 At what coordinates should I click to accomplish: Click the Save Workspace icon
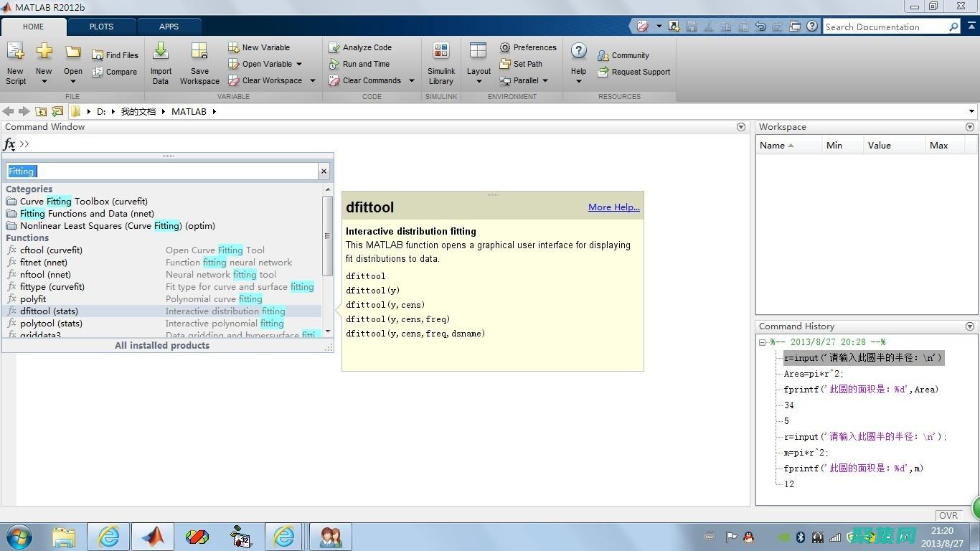(199, 52)
